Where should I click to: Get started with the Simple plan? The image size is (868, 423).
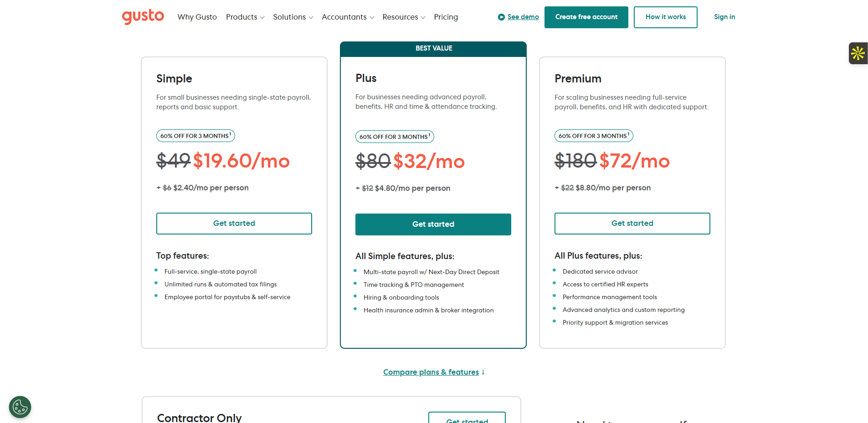tap(234, 223)
